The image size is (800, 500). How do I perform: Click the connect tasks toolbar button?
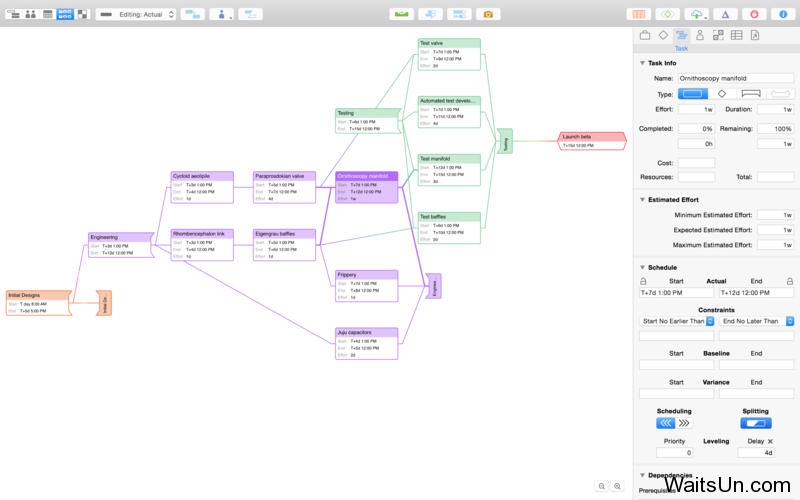pos(193,14)
